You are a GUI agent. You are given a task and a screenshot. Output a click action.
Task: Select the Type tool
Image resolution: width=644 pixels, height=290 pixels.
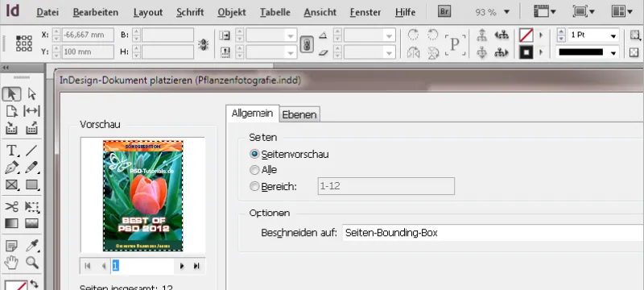[x=11, y=151]
